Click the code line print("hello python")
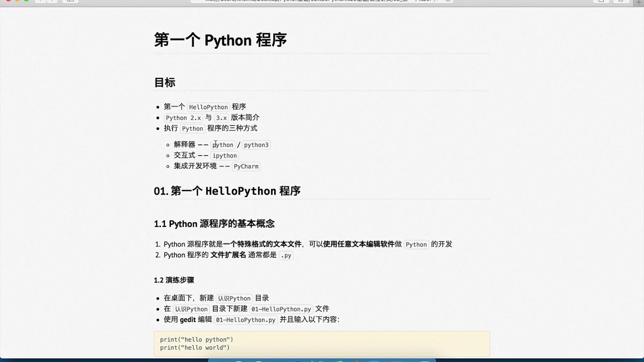 pos(197,340)
